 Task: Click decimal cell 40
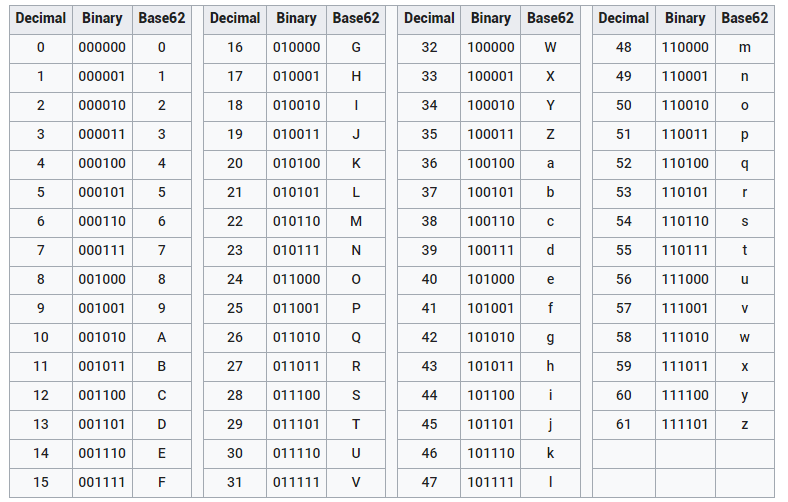pyautogui.click(x=429, y=280)
